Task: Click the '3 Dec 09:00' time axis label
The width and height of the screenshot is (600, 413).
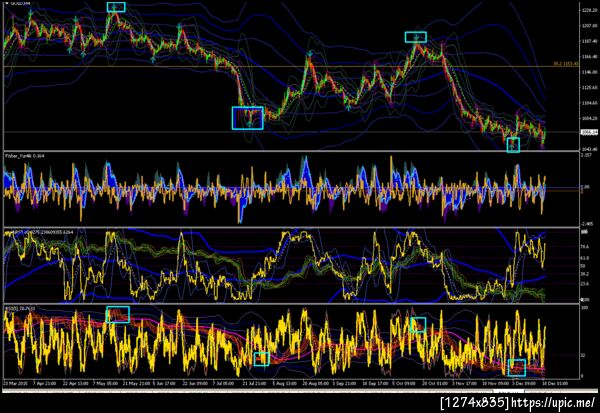Action: click(x=525, y=383)
